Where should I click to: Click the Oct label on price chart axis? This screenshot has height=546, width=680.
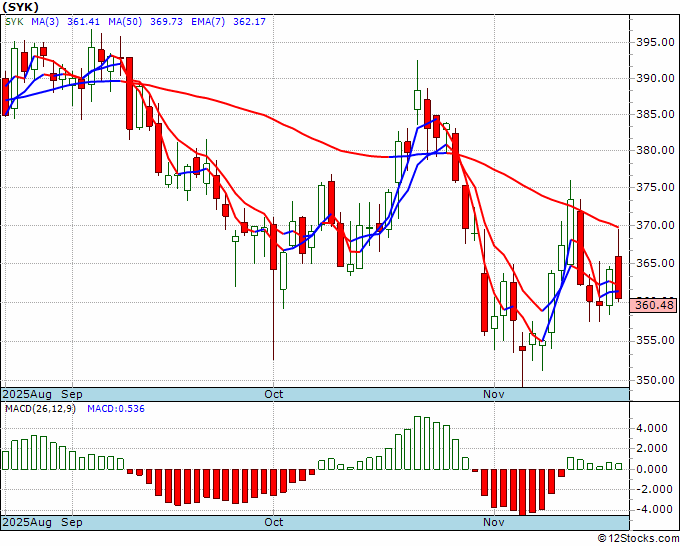coord(274,394)
